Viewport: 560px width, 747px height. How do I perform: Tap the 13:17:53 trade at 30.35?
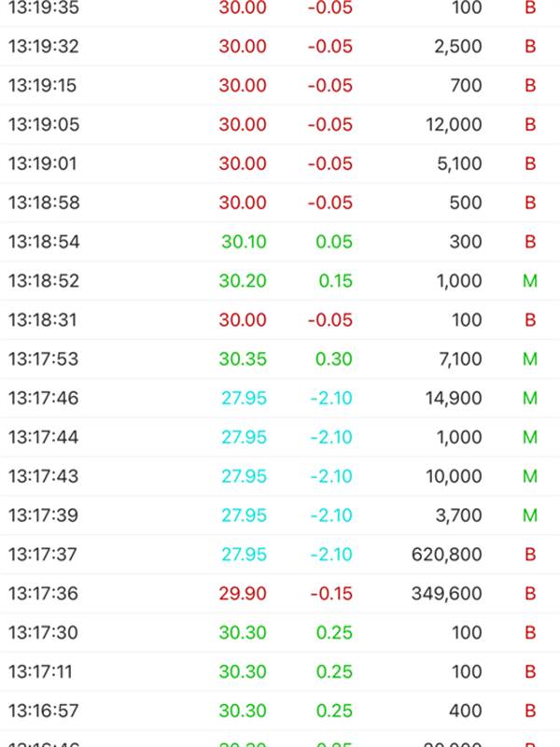pos(280,359)
